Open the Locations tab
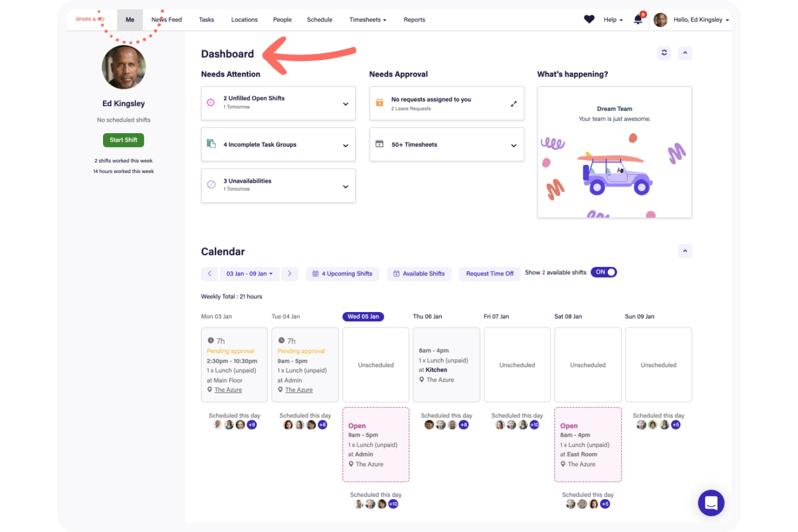The width and height of the screenshot is (798, 532). [244, 20]
